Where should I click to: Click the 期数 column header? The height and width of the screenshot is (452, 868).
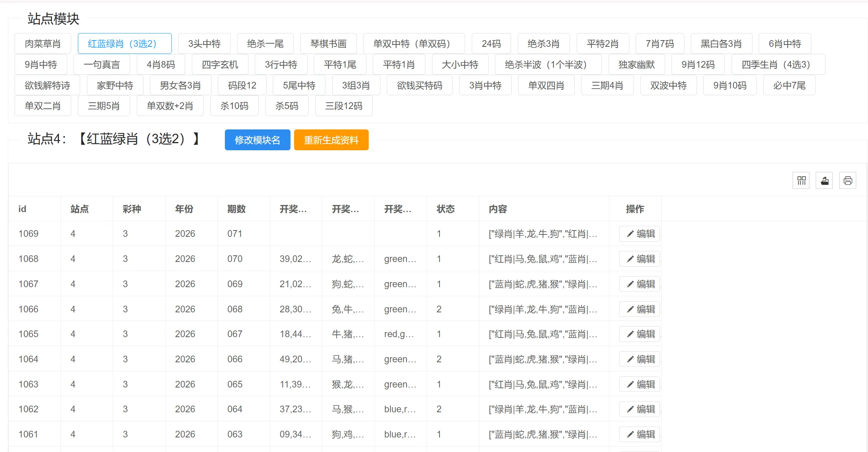(x=236, y=209)
